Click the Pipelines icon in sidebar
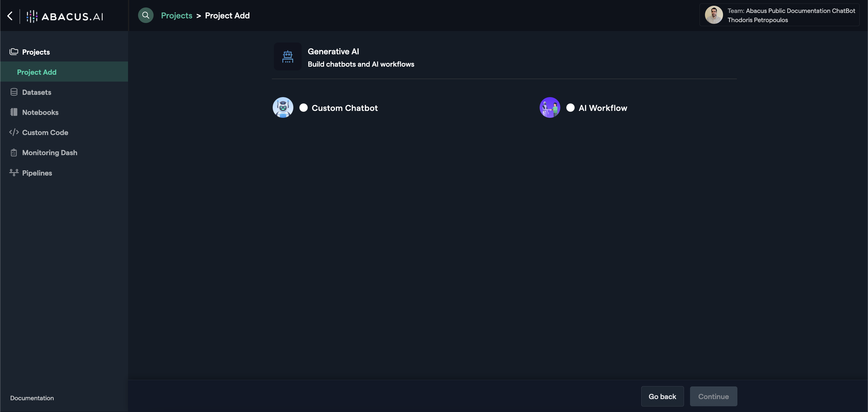Screen dimensions: 868x412 click(x=14, y=173)
